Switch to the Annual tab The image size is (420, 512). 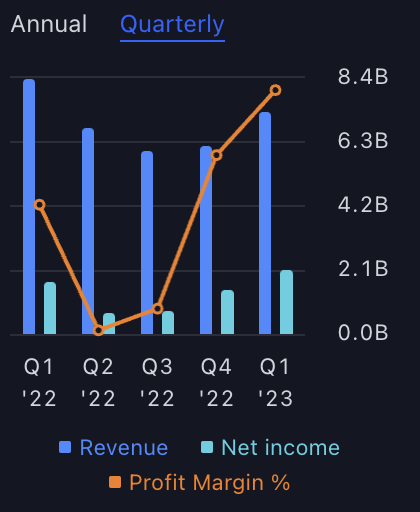click(49, 24)
